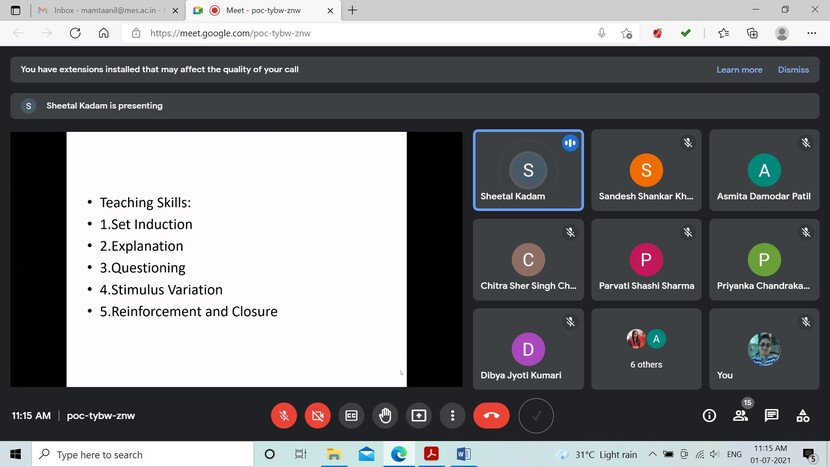830x467 pixels.
Task: Toggle closed captions
Action: [351, 415]
